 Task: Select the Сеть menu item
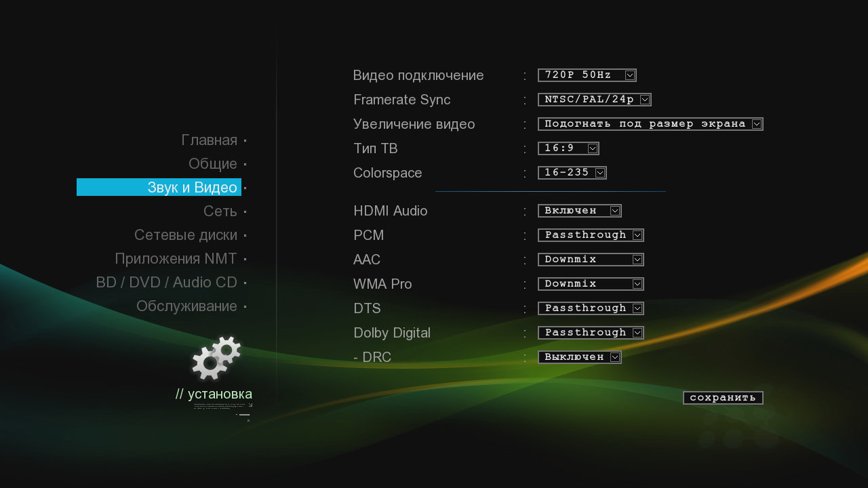[x=220, y=211]
